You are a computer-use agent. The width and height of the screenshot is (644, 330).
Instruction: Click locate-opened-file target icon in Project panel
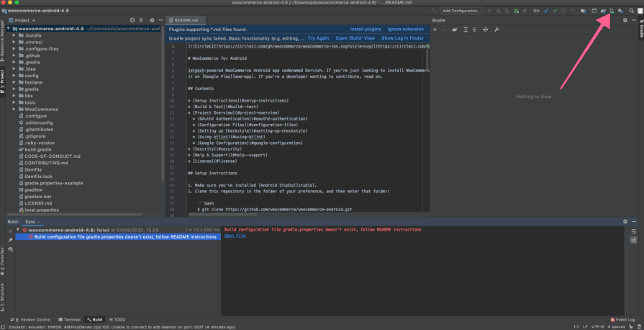132,21
